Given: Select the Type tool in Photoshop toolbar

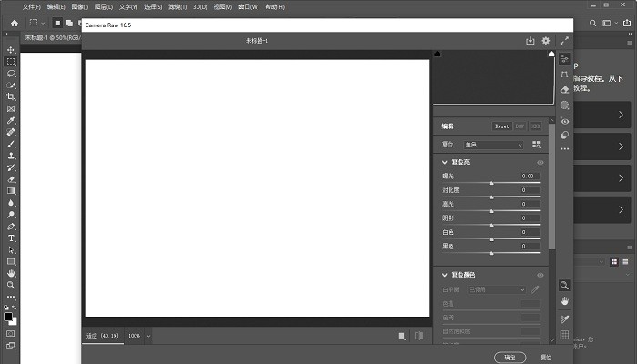Looking at the screenshot, I should coord(11,238).
